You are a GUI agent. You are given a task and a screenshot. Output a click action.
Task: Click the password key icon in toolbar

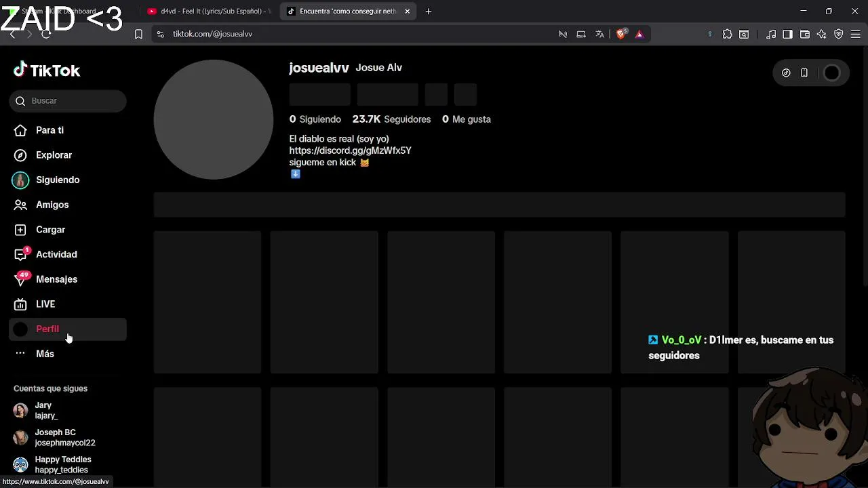pos(710,34)
